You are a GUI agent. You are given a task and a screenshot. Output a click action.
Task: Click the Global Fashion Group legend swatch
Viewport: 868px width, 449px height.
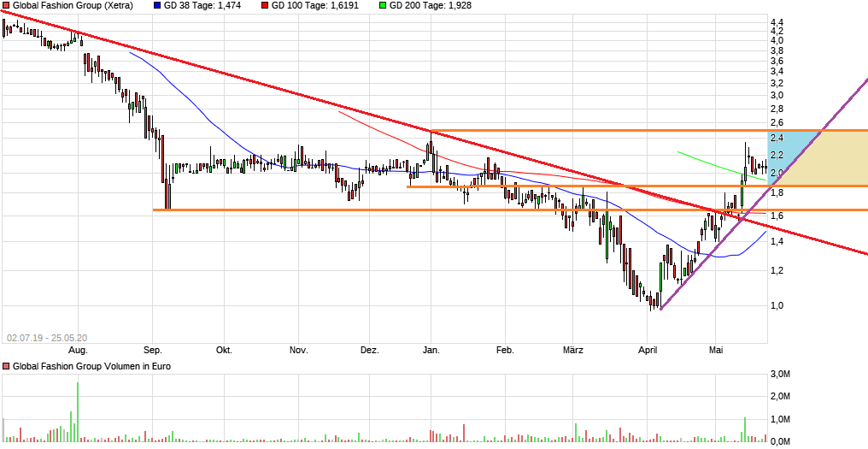7,5
